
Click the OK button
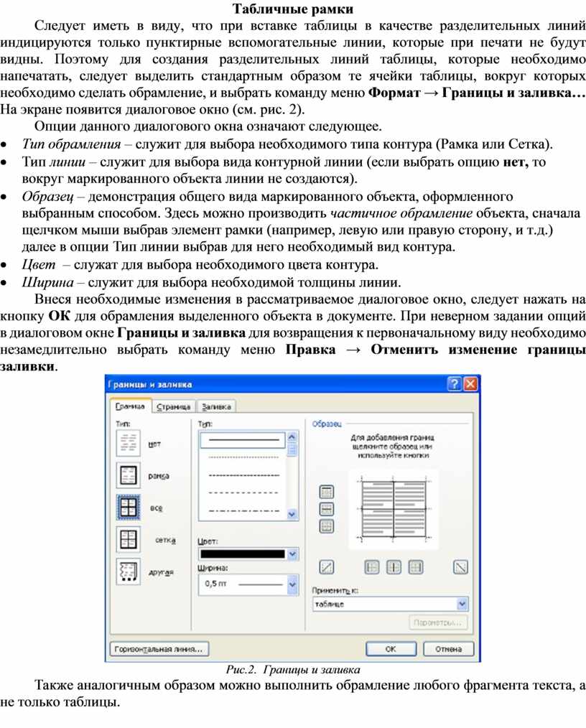(390, 648)
